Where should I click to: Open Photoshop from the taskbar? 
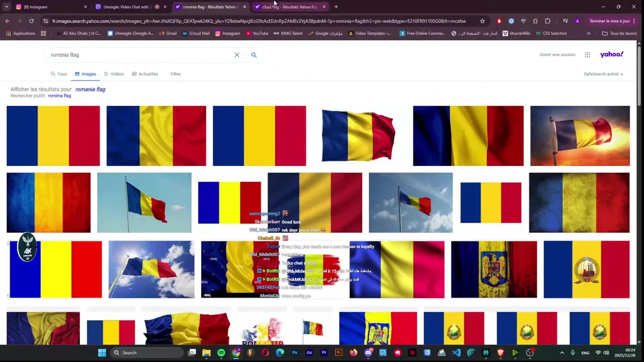click(x=294, y=352)
